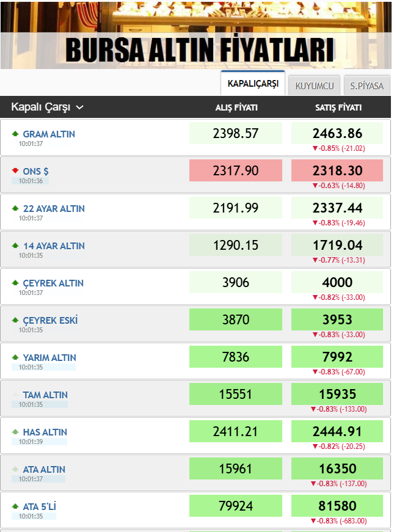Screen dimensions: 394x532
Task: Click the trend arrow beside ÇEYREK ESKİ
Action: click(x=15, y=320)
